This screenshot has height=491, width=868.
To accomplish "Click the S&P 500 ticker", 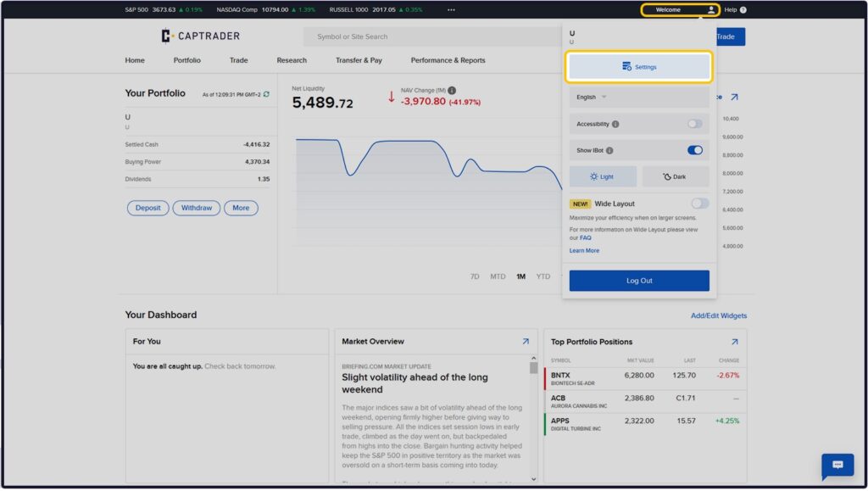I will (x=164, y=9).
